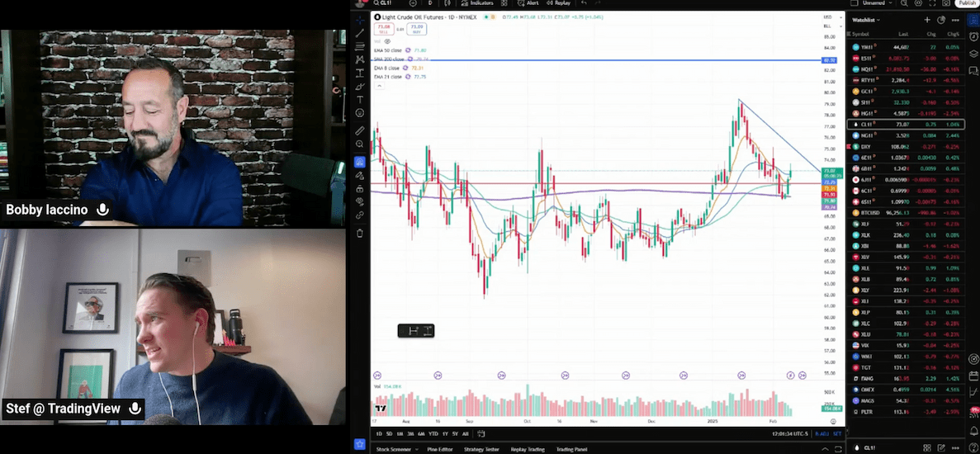Toggle magnet mode in the drawing toolbar
Viewport: 980px width, 454px height.
[x=360, y=162]
